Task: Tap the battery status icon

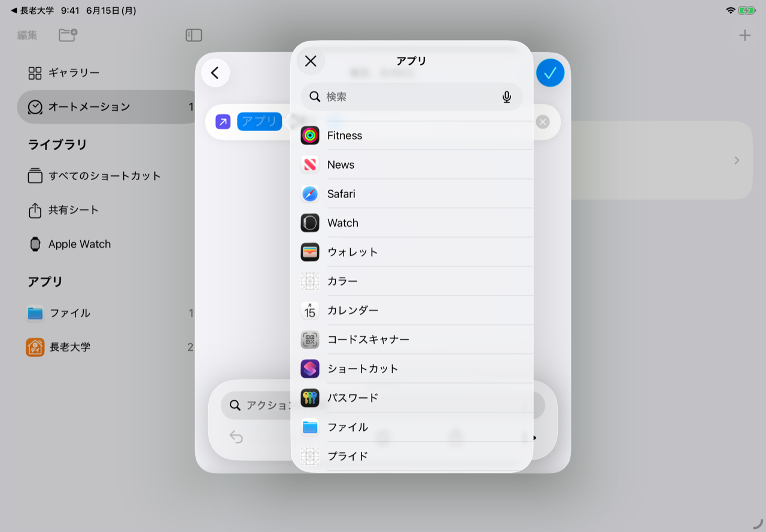Action: pyautogui.click(x=747, y=10)
